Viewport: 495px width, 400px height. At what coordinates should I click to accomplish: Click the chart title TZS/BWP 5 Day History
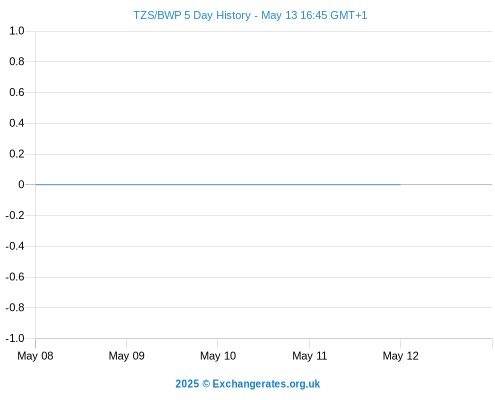click(192, 15)
